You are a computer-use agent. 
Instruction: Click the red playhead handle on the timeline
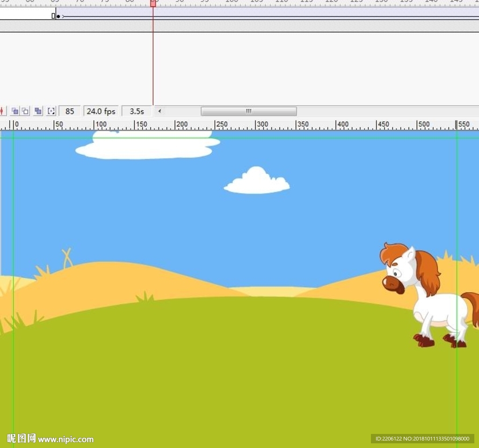coord(153,3)
